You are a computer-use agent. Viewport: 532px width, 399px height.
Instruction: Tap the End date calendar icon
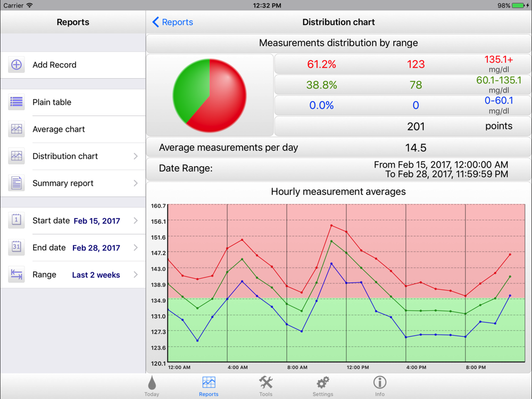point(16,248)
